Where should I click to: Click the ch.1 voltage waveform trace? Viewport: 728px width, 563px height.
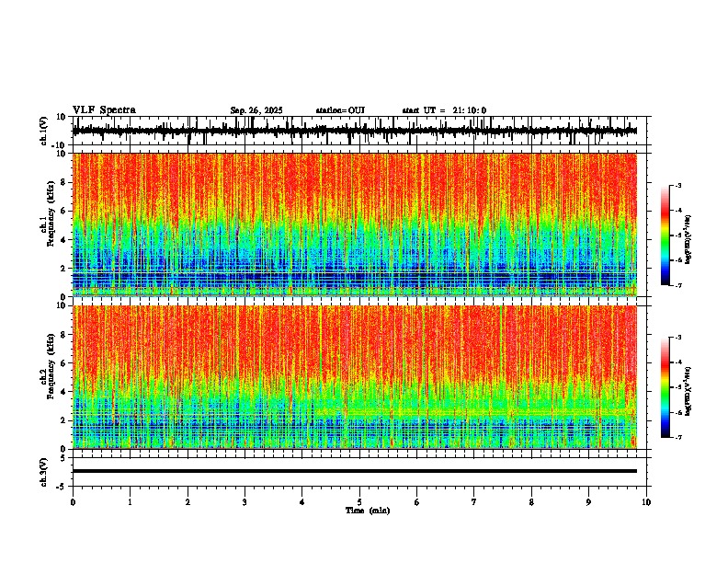pyautogui.click(x=355, y=132)
